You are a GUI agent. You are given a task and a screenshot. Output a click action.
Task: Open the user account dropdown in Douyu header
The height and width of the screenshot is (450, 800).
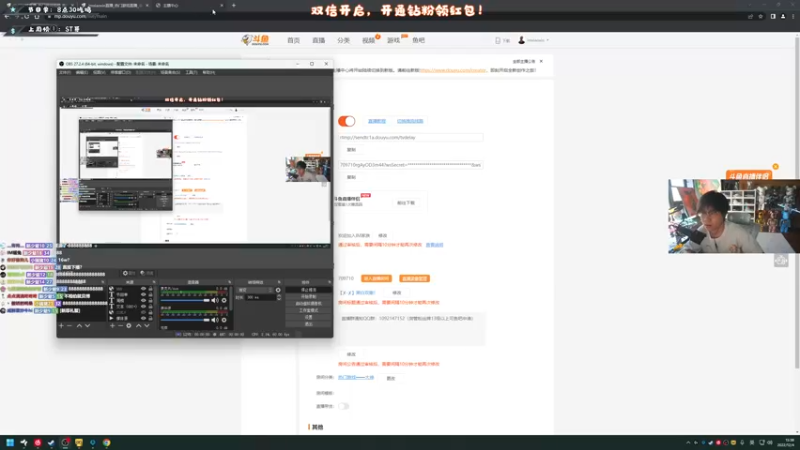coord(534,40)
